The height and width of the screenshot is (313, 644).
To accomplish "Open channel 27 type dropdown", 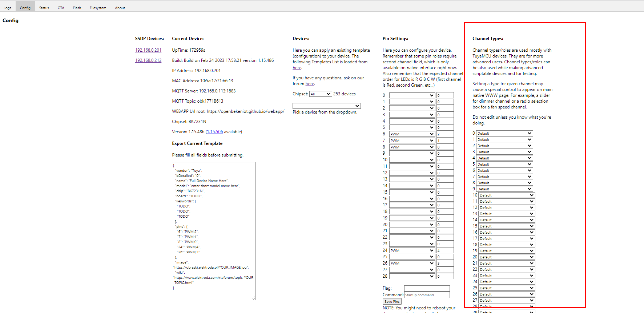I will coord(507,300).
